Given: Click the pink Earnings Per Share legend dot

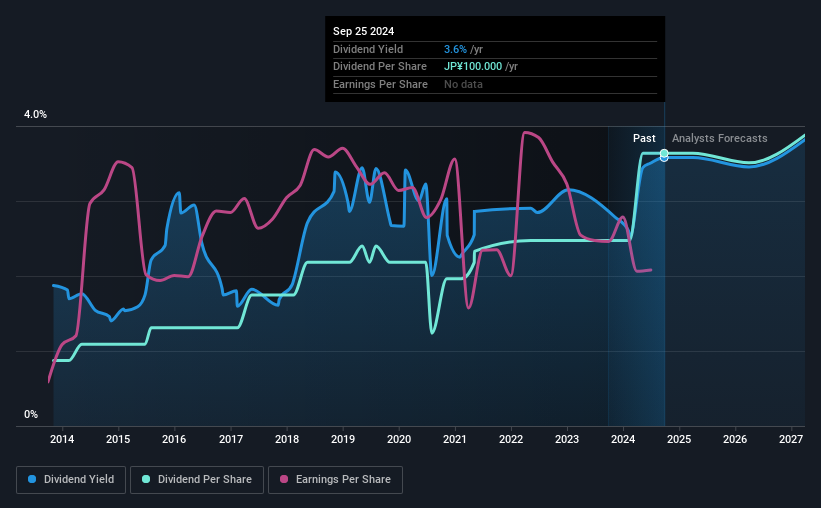Looking at the screenshot, I should click(284, 479).
